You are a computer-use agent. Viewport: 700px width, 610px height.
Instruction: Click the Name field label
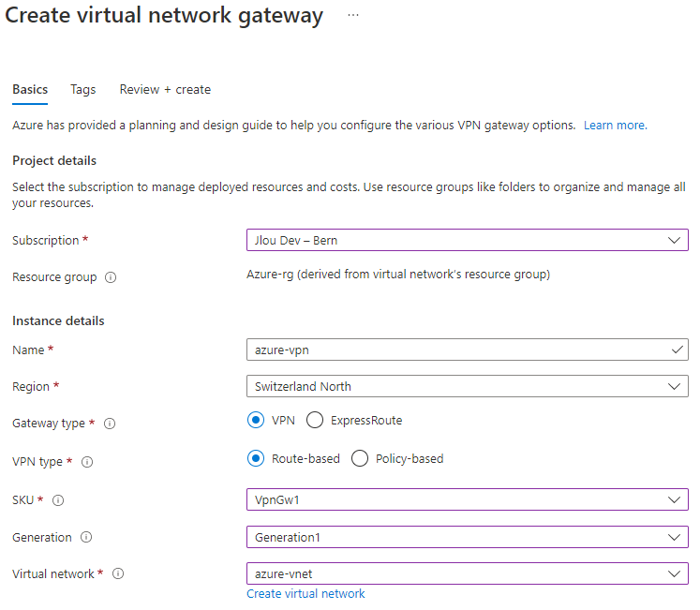click(28, 350)
